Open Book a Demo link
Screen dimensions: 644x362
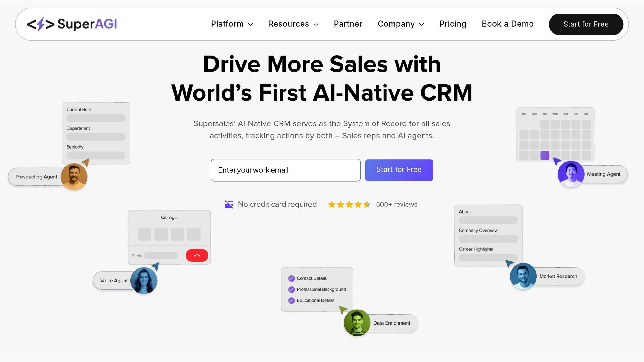point(508,24)
